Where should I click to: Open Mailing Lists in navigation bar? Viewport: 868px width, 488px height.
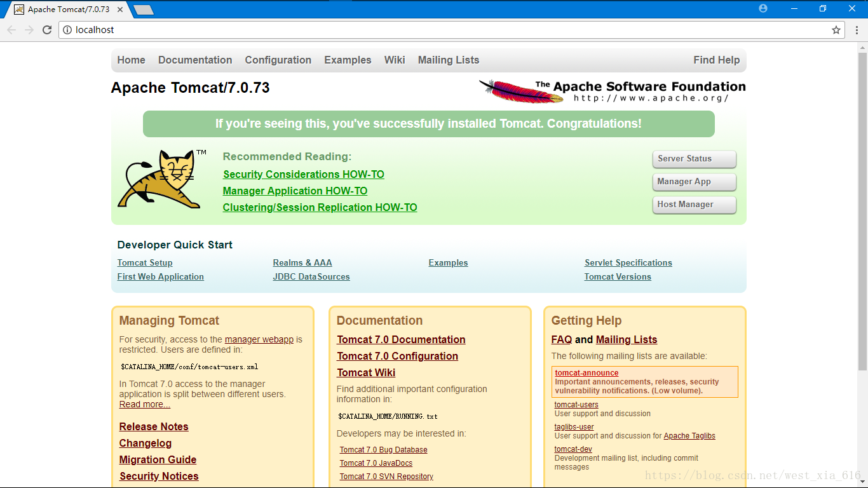[449, 60]
